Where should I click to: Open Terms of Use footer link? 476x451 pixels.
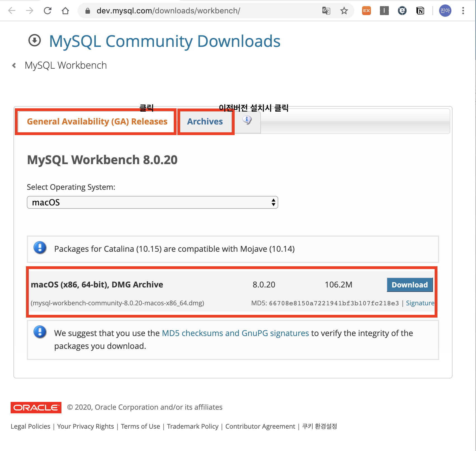click(x=141, y=426)
